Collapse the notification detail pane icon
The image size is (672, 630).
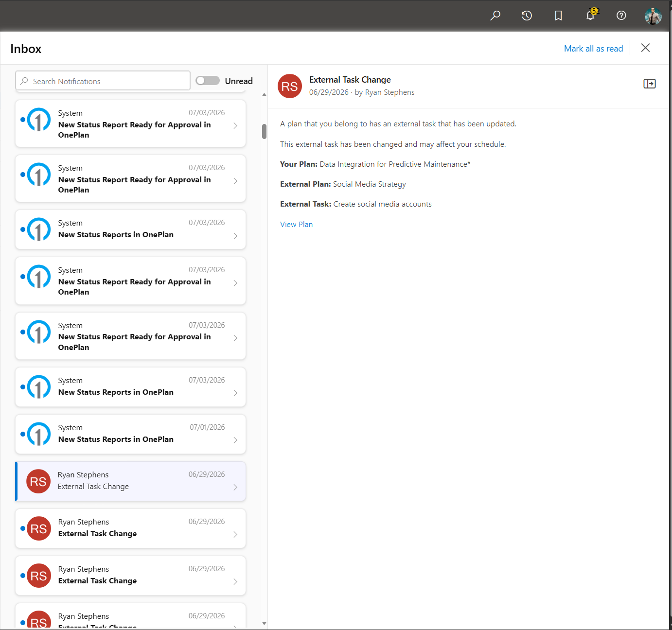tap(649, 84)
